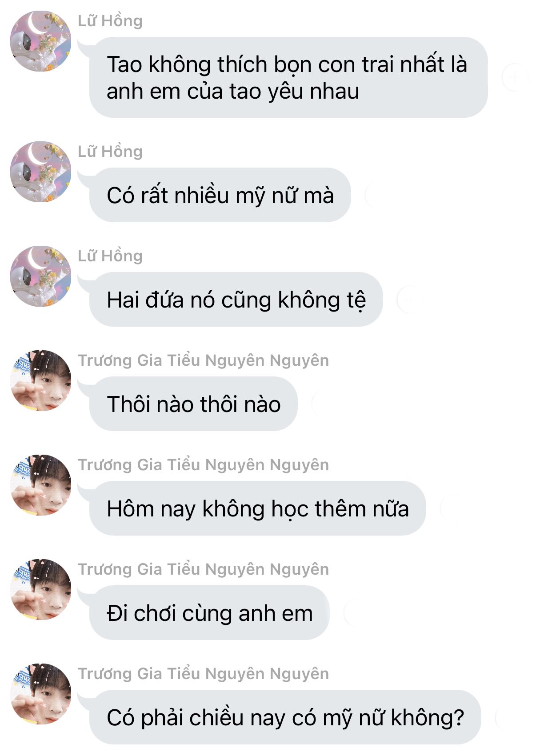Select the 'Thôi nào thôi nào' message bubble
The height and width of the screenshot is (756, 552).
coord(193,404)
